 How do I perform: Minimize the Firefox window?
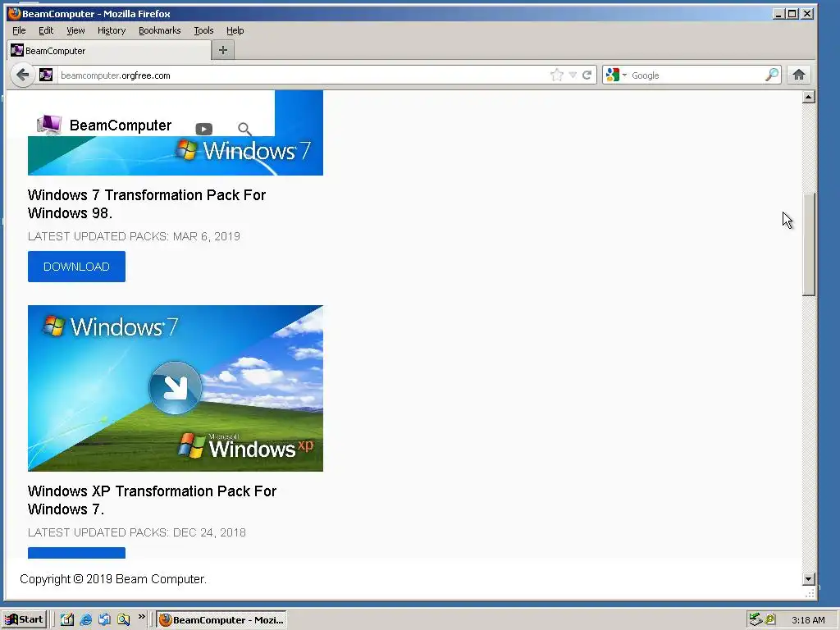point(779,14)
